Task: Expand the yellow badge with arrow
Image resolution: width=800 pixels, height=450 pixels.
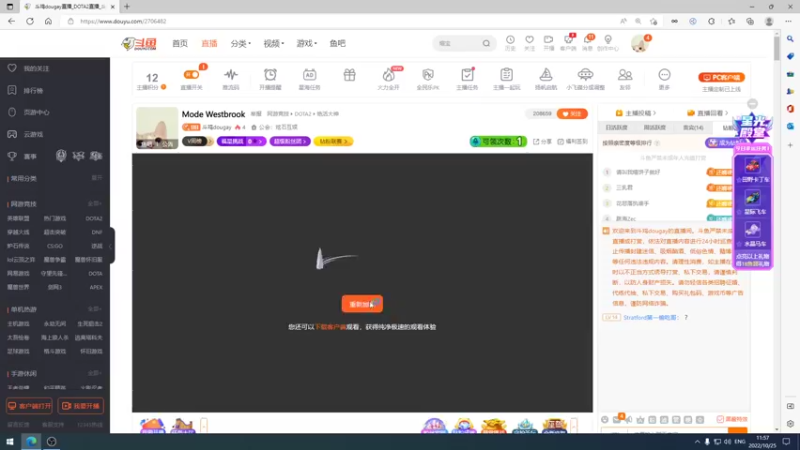Action: click(333, 141)
